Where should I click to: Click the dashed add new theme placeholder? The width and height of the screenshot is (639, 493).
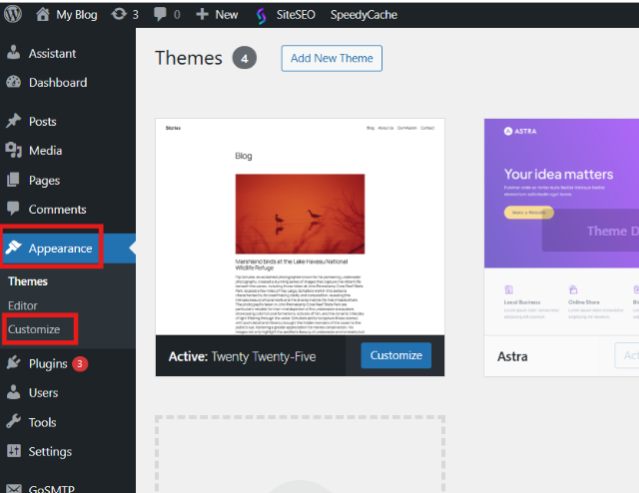click(x=300, y=454)
